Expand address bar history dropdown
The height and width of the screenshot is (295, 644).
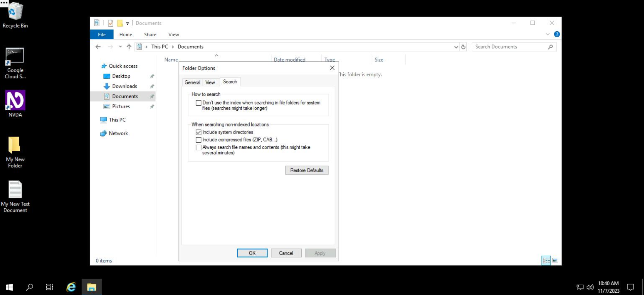tap(456, 47)
